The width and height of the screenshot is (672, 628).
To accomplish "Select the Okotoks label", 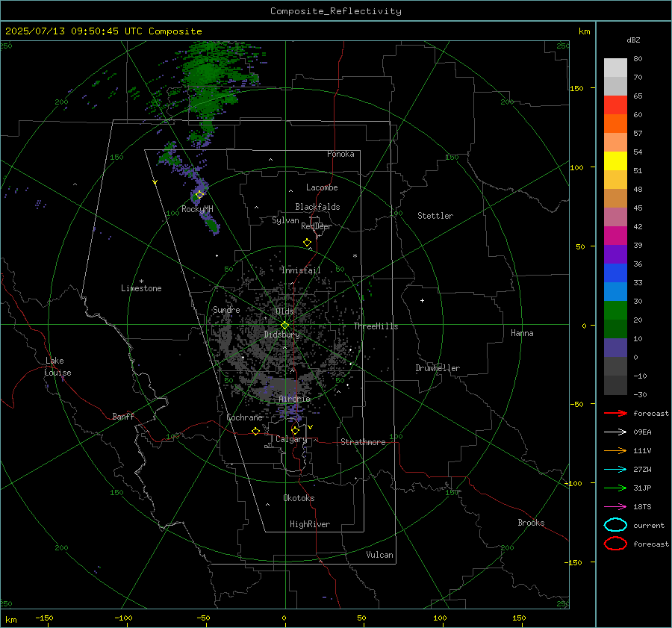I will click(x=299, y=498).
